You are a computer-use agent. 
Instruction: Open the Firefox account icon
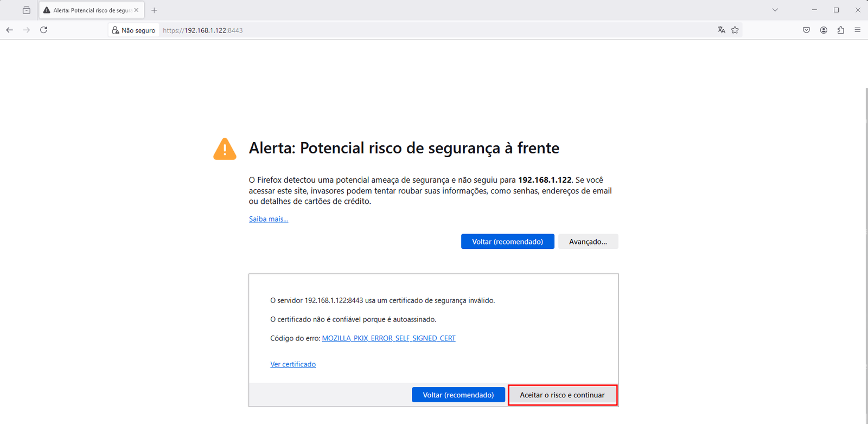pyautogui.click(x=824, y=30)
